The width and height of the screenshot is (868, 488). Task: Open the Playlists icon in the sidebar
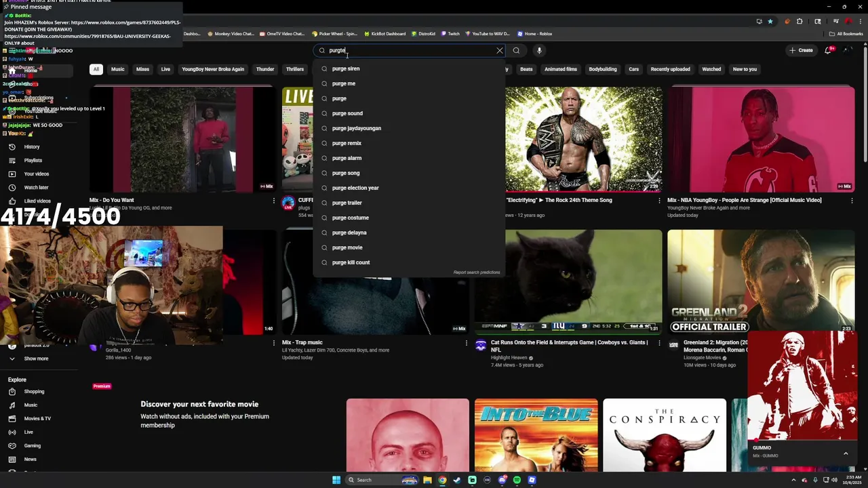click(12, 160)
